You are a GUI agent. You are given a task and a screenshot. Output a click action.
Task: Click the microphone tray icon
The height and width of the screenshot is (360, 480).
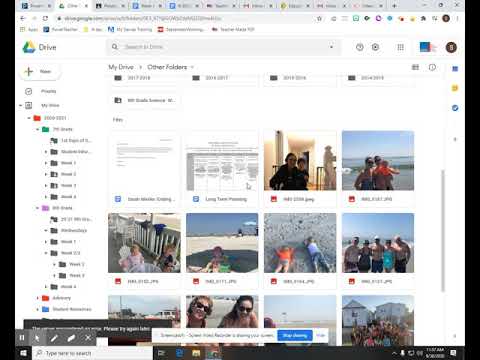pos(403,353)
